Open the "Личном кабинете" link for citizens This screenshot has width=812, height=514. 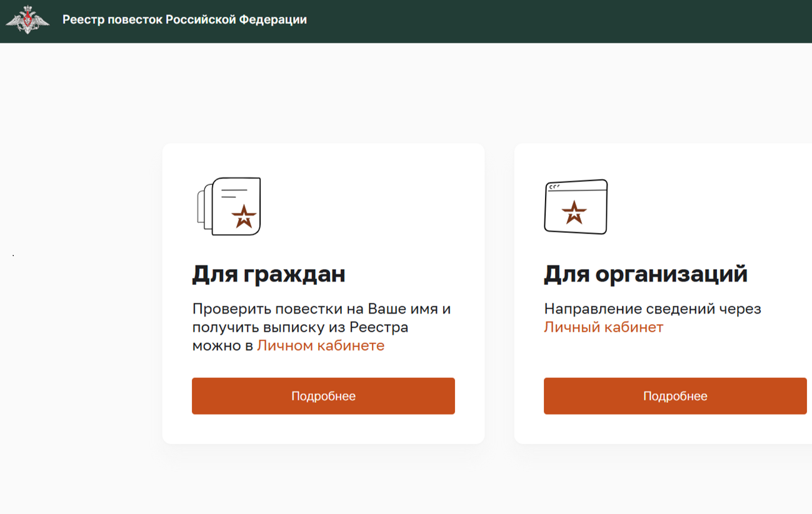[321, 345]
